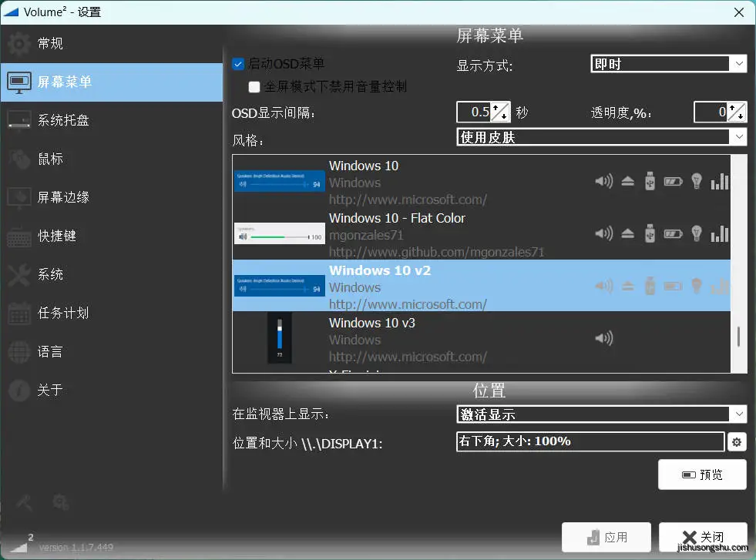
Task: Click the gear icon beside 常规
Action: [x=19, y=43]
